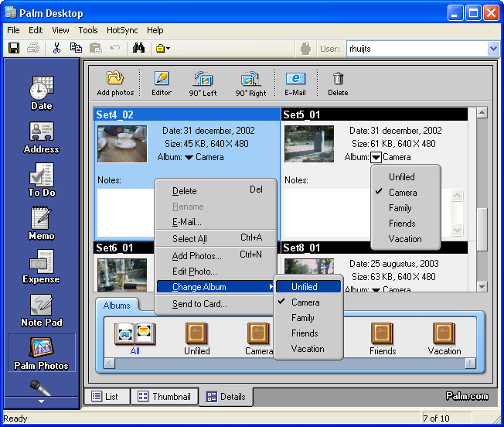Choose Vacation in Change Album submenu
504x427 pixels.
[308, 349]
